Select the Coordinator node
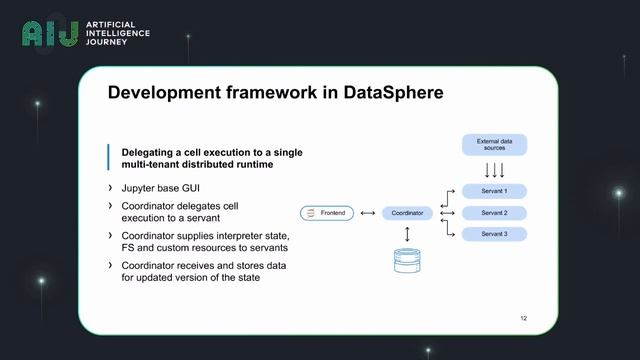 click(407, 213)
